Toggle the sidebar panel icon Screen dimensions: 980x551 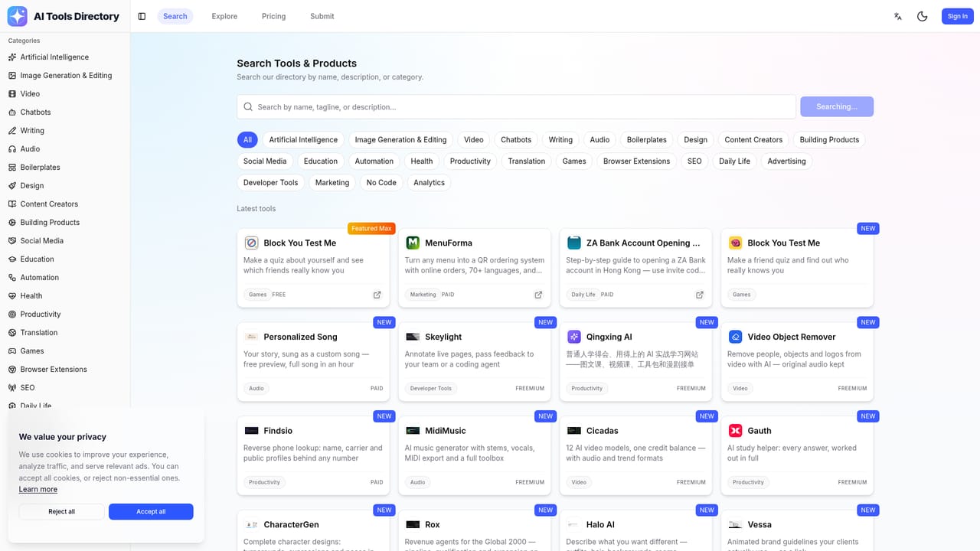tap(142, 16)
